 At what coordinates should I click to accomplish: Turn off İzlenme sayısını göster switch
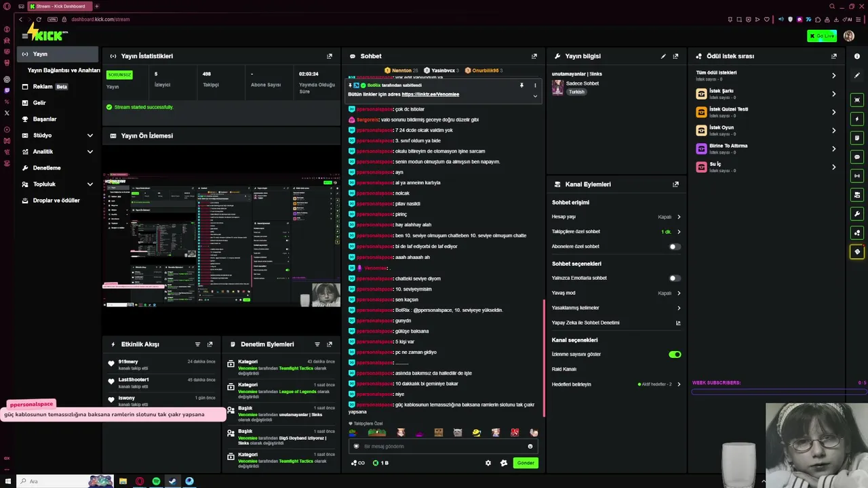point(674,354)
